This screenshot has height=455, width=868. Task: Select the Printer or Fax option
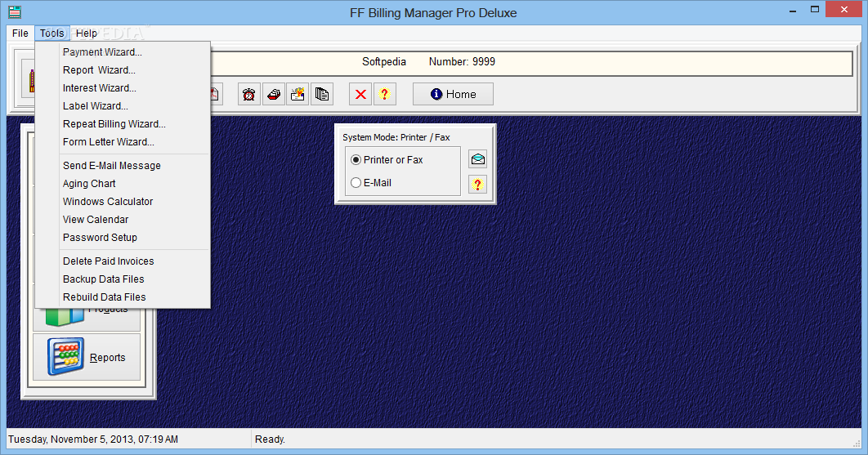click(387, 160)
